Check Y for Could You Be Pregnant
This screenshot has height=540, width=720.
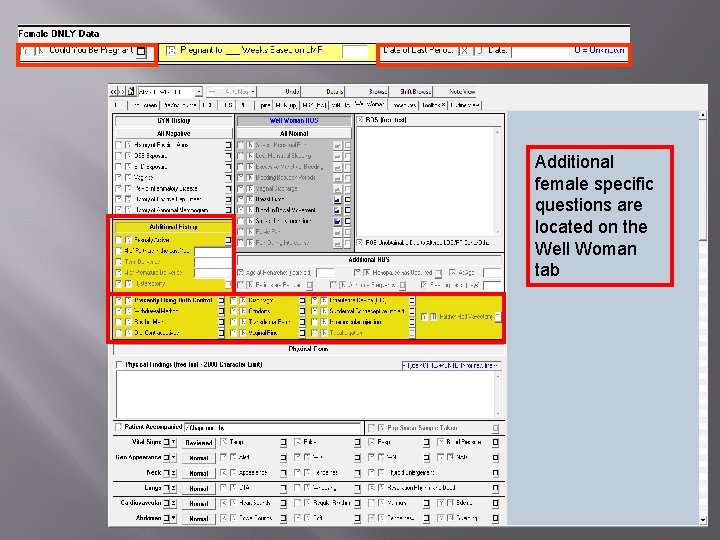26,51
